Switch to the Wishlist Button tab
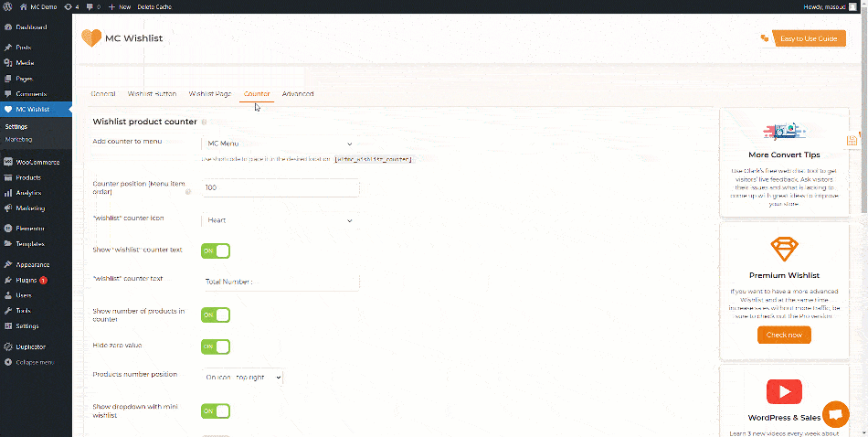Image resolution: width=868 pixels, height=437 pixels. click(x=153, y=94)
